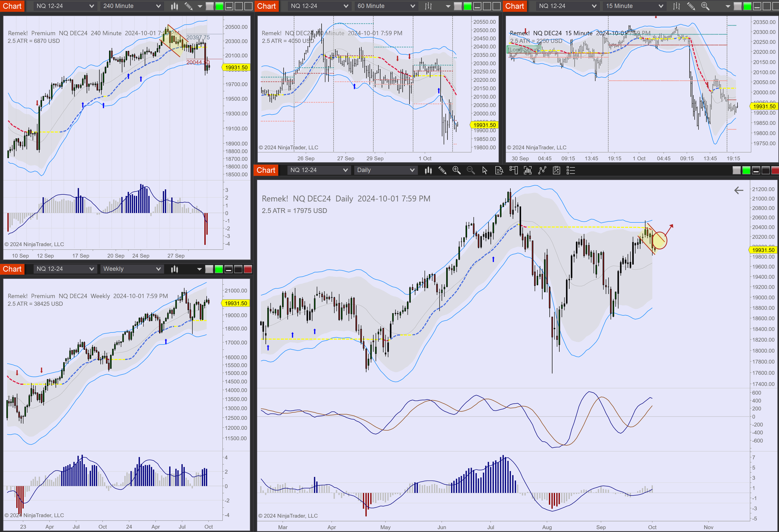Viewport: 779px width, 532px height.
Task: Open Strategies icon on Daily chart toolbar
Action: (542, 170)
